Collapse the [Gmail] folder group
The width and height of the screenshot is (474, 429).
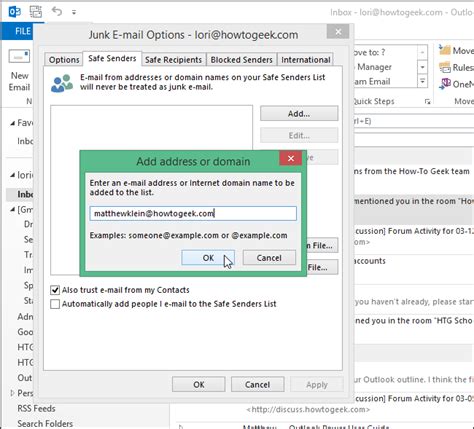13,210
